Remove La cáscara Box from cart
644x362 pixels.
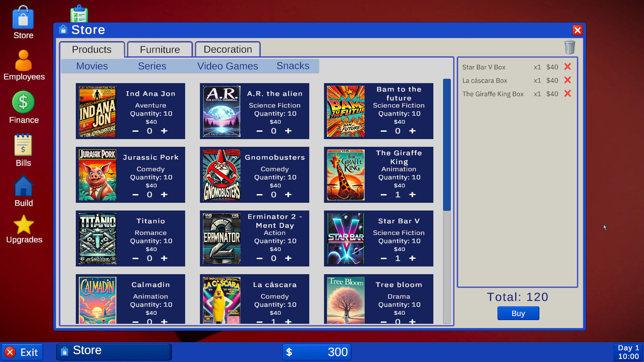pos(568,80)
